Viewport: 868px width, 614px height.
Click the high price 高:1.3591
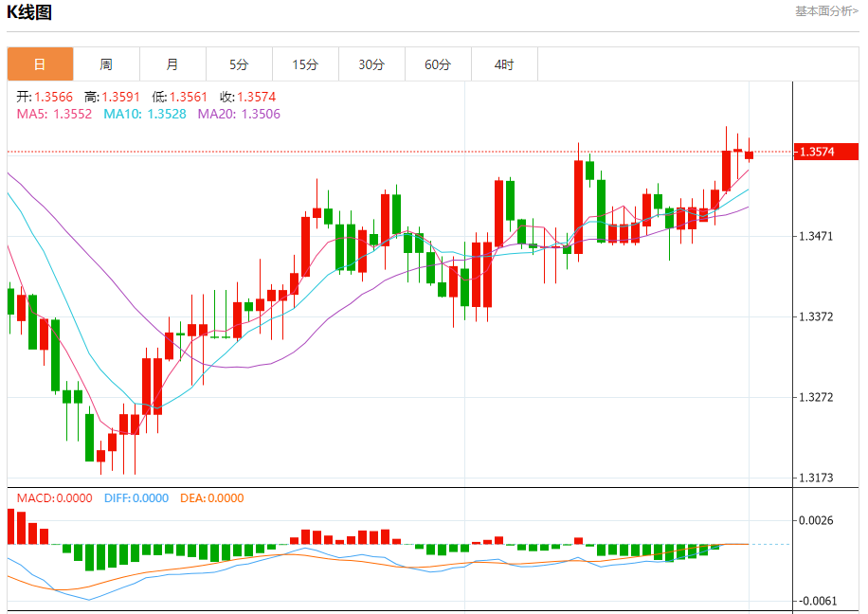(113, 97)
